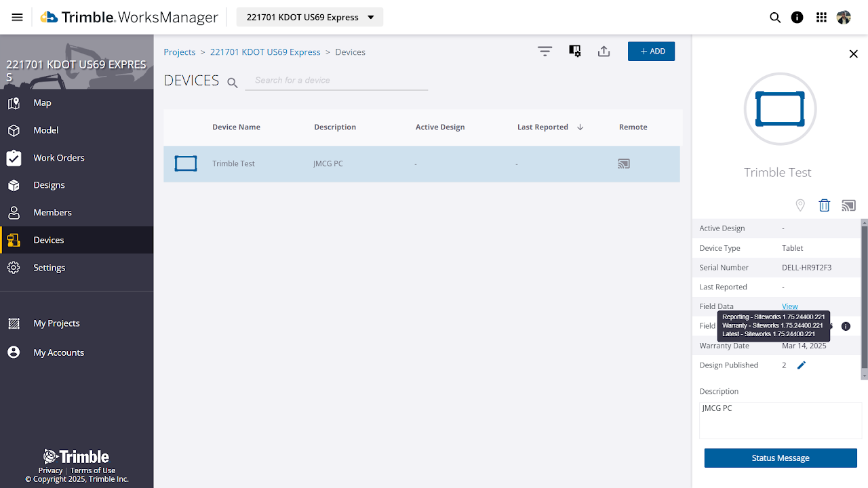Screen dimensions: 868x488
Task: Click the ADD device button
Action: tap(651, 52)
